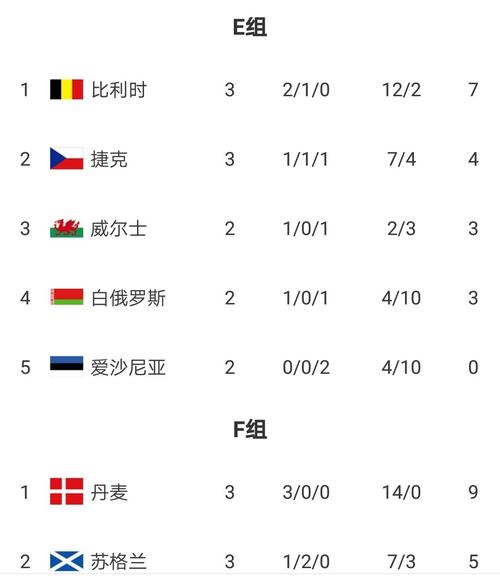500x576 pixels.
Task: Click Denmark's 9 points value
Action: click(x=473, y=492)
